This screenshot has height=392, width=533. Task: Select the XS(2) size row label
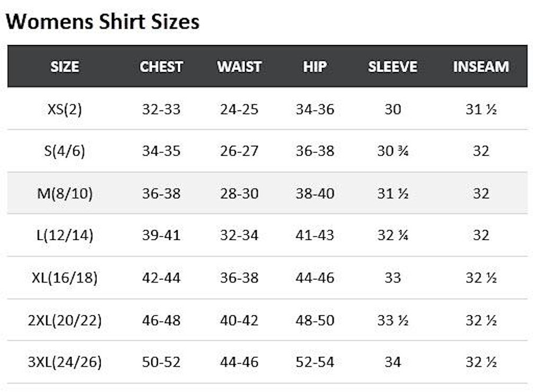(x=65, y=109)
